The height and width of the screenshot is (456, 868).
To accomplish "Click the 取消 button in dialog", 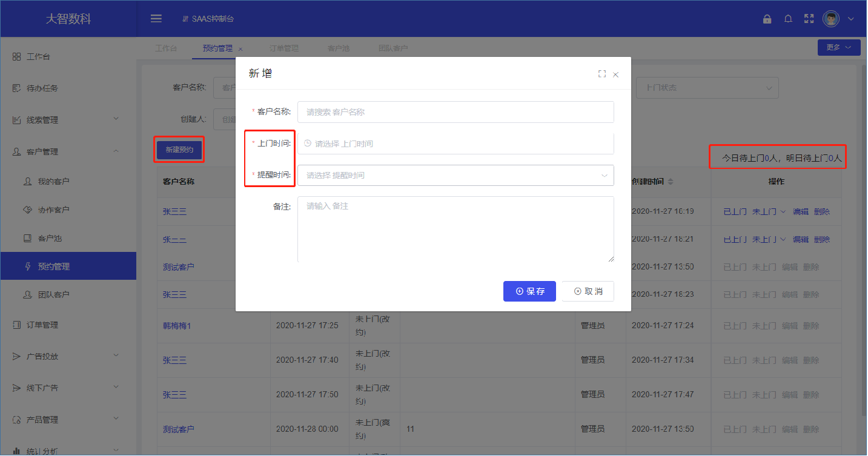I will [588, 291].
